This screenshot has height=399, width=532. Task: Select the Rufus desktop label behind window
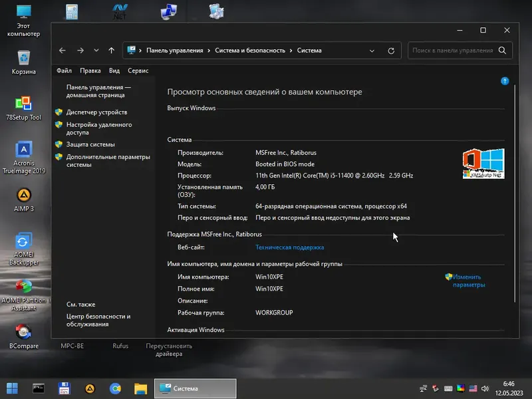point(120,346)
